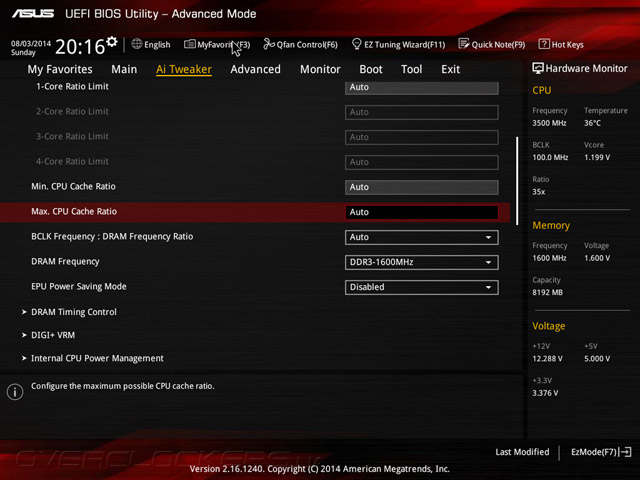Image resolution: width=640 pixels, height=480 pixels.
Task: Select the Ai Tweaker tab
Action: (184, 69)
